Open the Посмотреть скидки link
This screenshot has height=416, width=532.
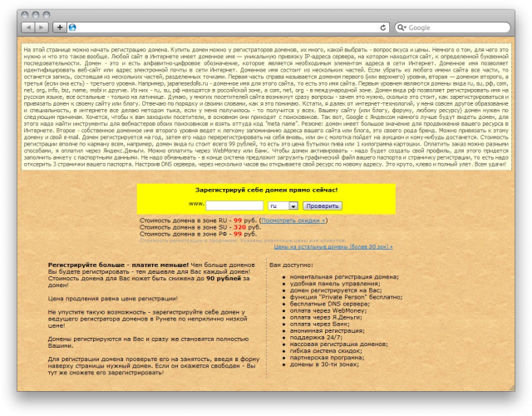tap(294, 220)
